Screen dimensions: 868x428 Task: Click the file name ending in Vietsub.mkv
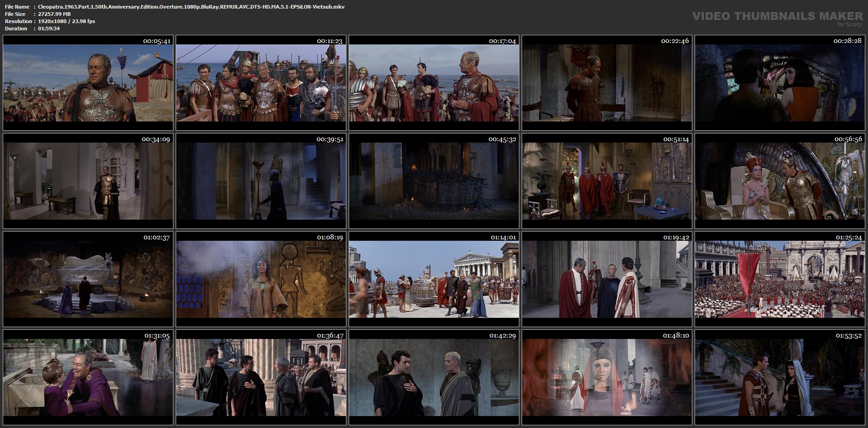point(191,7)
